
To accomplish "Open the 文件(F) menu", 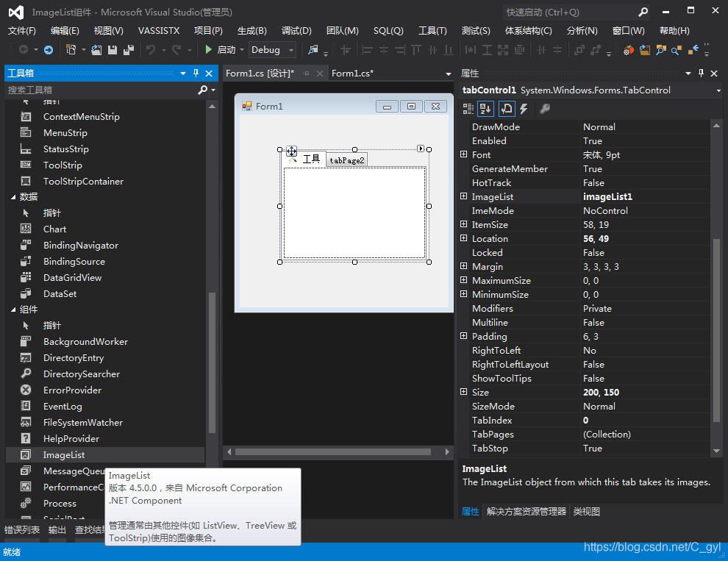I will (22, 31).
